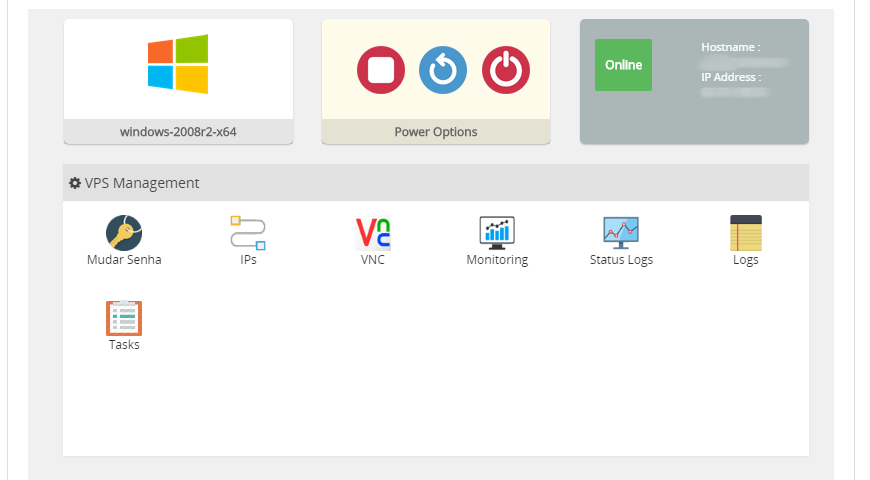Click the VPS Management header title
The image size is (870, 480).
click(142, 183)
